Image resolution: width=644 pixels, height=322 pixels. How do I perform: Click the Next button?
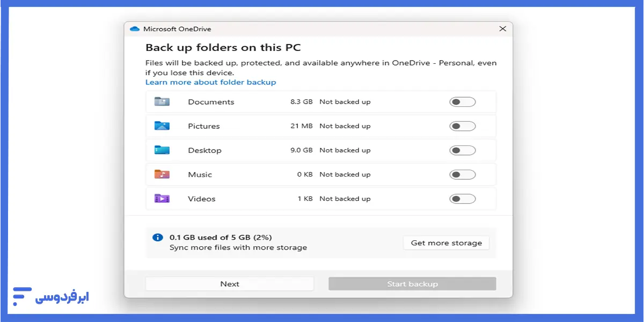[x=230, y=284]
